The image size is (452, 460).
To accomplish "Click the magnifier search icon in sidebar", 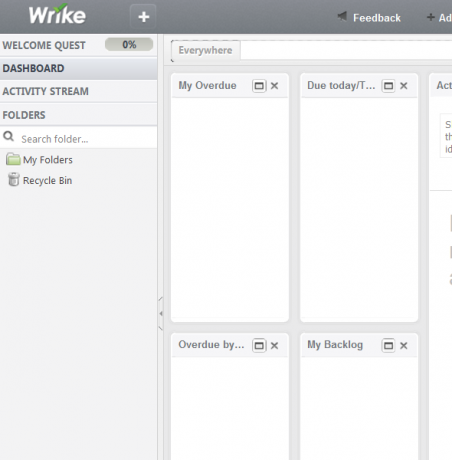I will coord(8,136).
